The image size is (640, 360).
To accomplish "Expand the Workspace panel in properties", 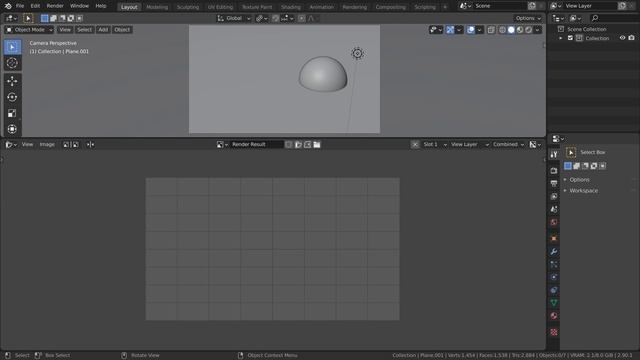I will coord(583,191).
